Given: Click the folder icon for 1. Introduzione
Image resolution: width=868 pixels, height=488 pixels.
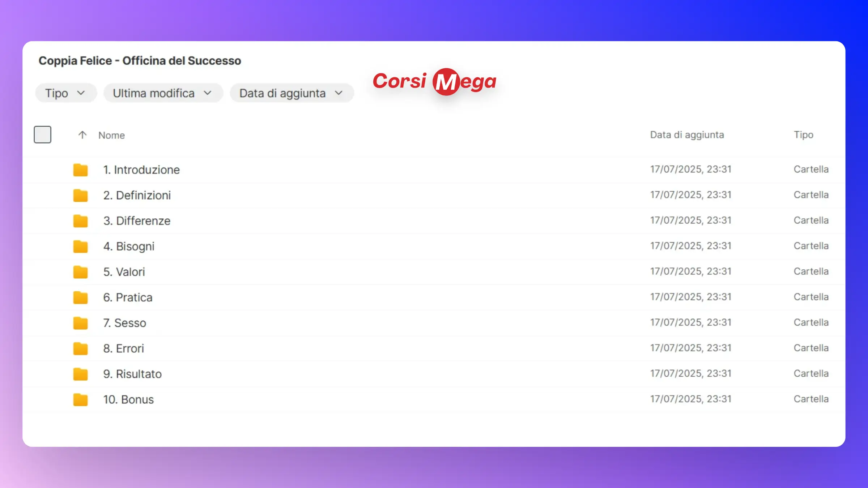Looking at the screenshot, I should click(80, 170).
